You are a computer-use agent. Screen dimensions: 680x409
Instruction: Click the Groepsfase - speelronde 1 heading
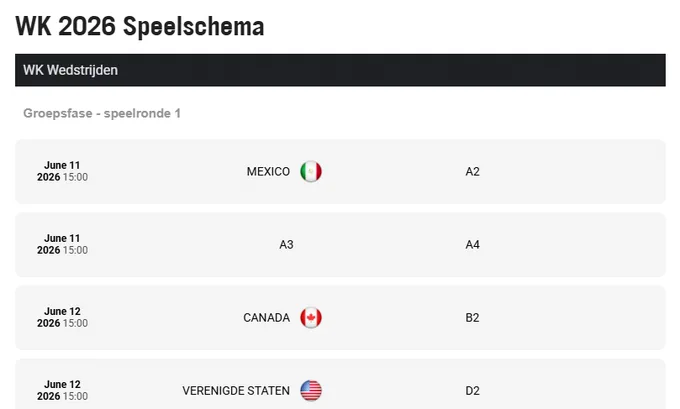tap(102, 113)
